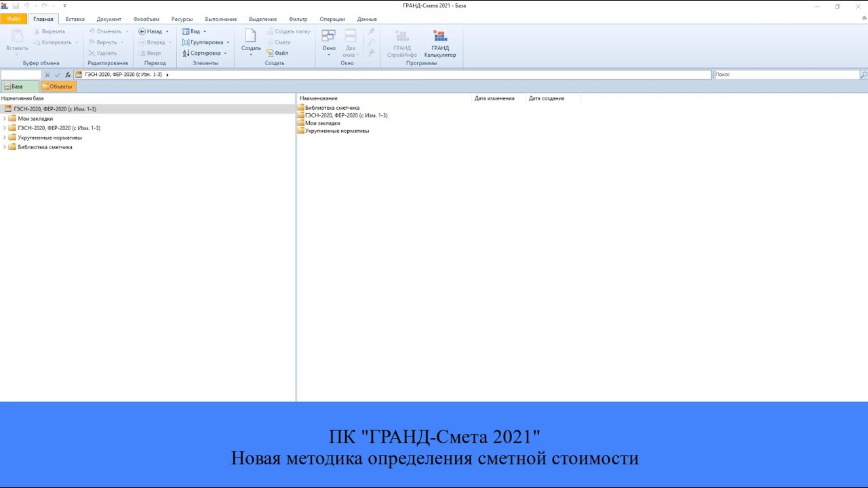Screen dimensions: 868x488
Task: Click the formula confirm checkmark icon
Action: [x=58, y=75]
